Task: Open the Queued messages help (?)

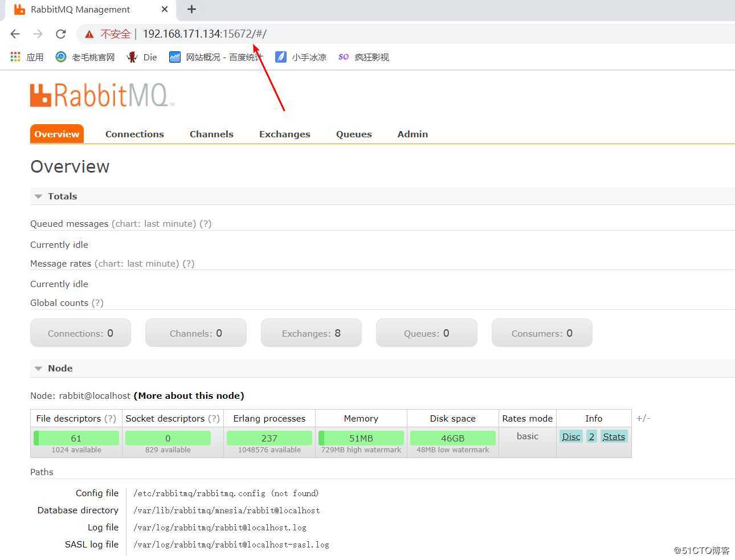Action: [206, 223]
